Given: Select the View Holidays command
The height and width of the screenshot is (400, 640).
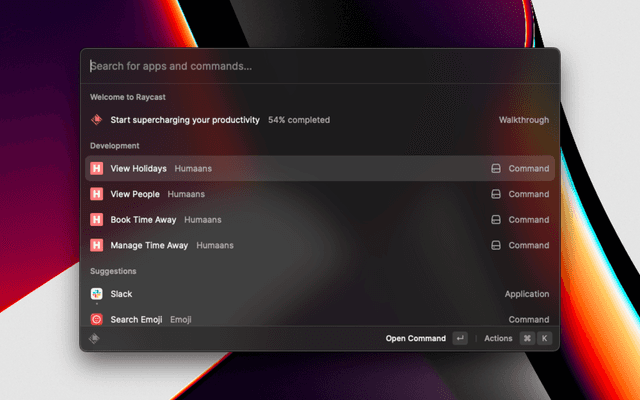Looking at the screenshot, I should click(x=138, y=169).
